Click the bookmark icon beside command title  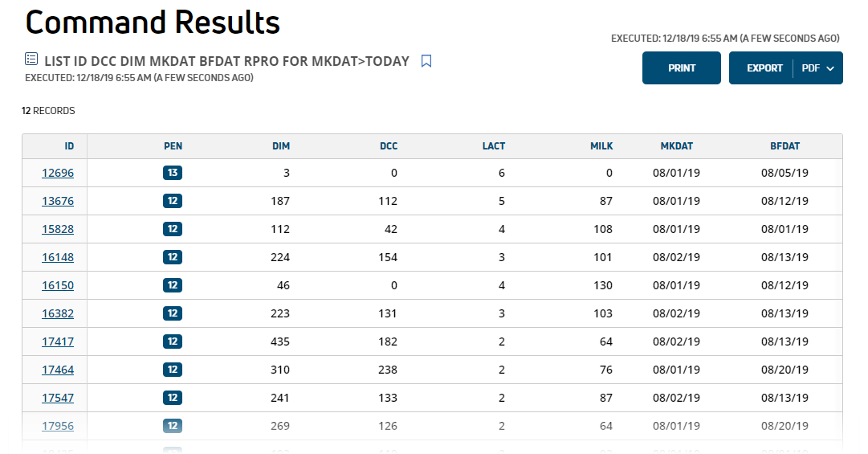click(426, 61)
